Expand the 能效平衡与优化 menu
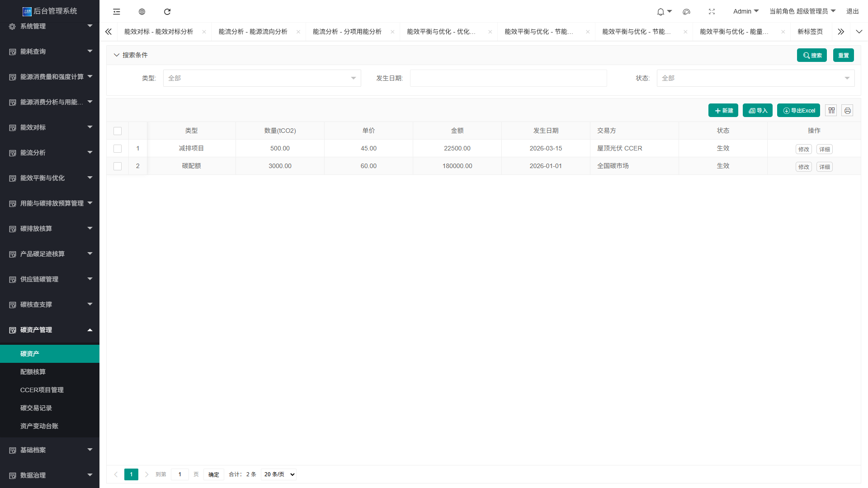Viewport: 868px width, 488px height. [x=50, y=178]
